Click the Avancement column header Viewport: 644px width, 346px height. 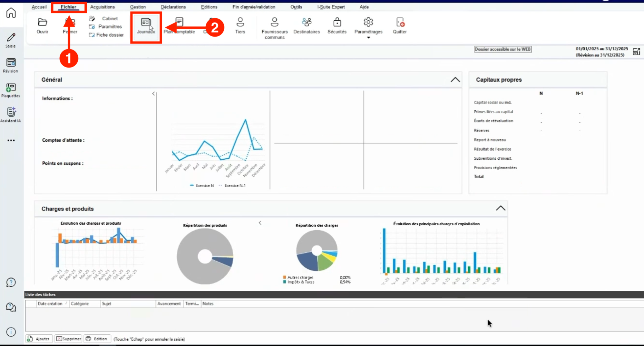(169, 304)
